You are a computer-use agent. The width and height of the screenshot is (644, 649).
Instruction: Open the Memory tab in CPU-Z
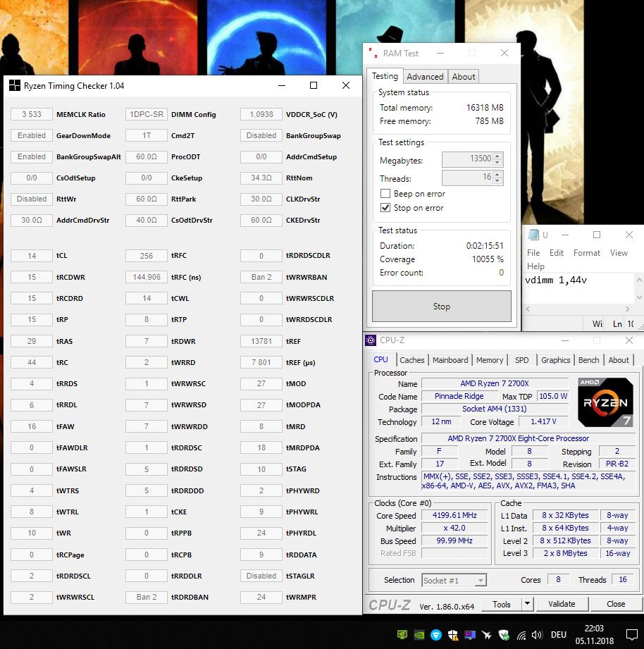(490, 360)
